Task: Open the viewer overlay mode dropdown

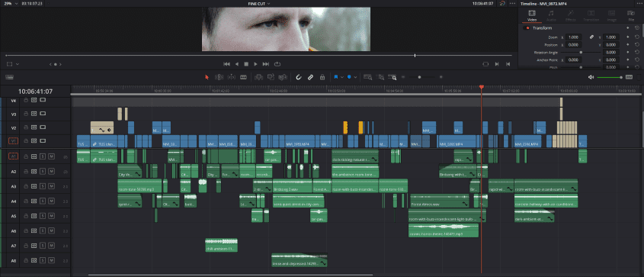Action: coord(13,64)
